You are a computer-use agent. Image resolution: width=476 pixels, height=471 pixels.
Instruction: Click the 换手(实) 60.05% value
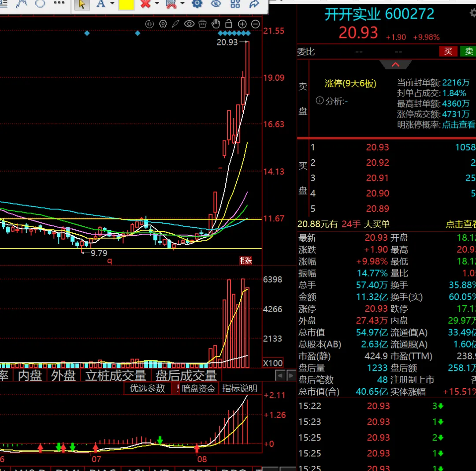462,297
